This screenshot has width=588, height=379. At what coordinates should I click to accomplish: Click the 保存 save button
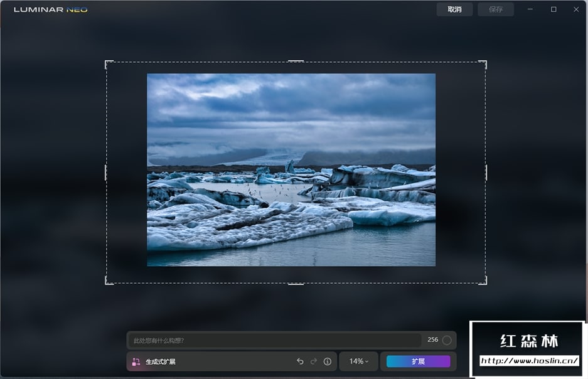[495, 9]
